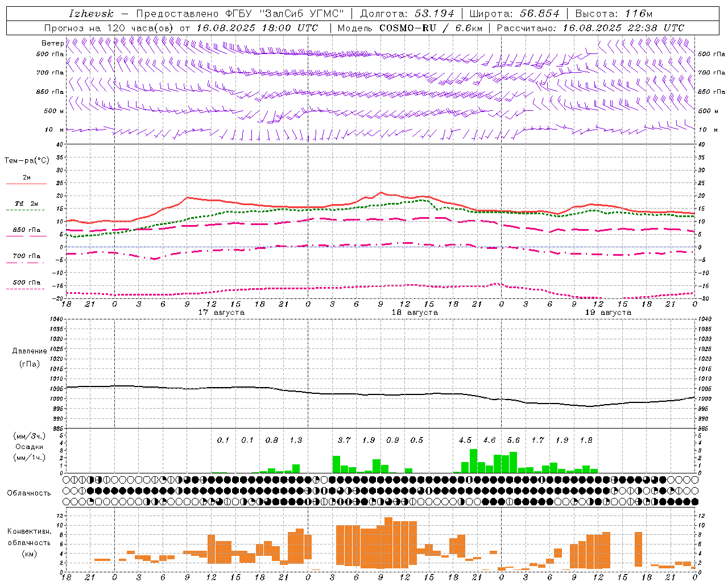
Task: Click the 4.6 precipitation total
Action: [x=489, y=440]
